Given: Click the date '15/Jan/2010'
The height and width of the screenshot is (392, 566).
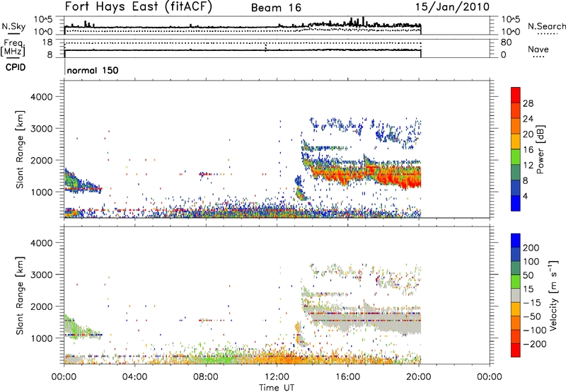Looking at the screenshot, I should coord(452,7).
